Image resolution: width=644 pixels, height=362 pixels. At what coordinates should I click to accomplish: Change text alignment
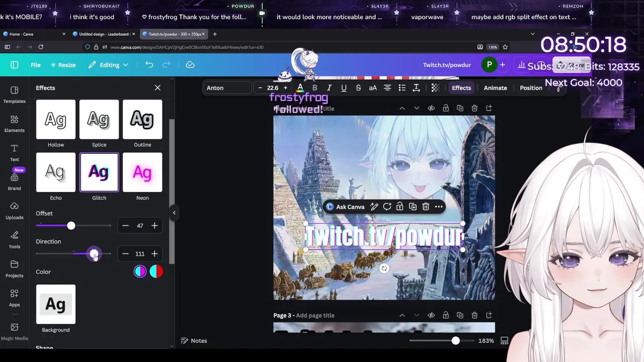[387, 88]
